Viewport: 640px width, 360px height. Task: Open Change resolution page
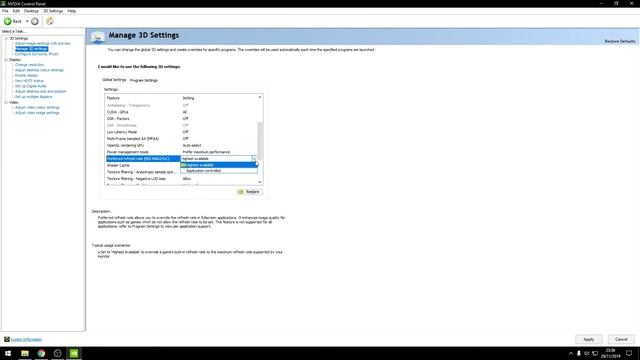[29, 64]
